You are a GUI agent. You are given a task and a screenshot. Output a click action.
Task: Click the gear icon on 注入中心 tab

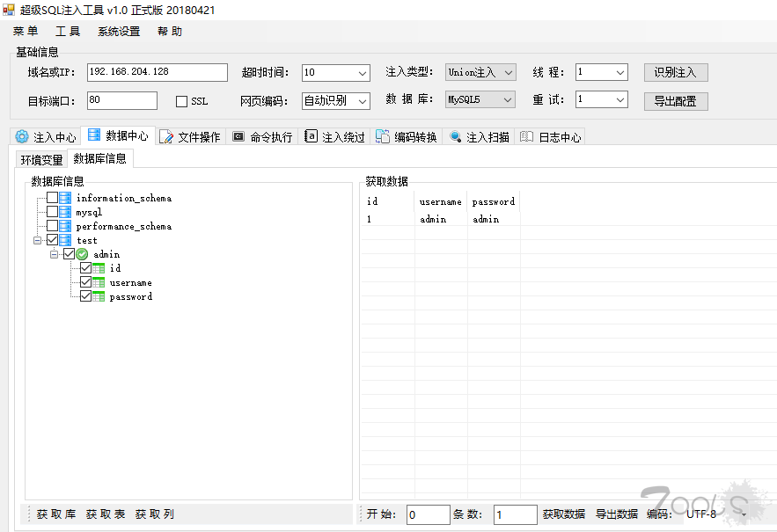click(x=22, y=136)
